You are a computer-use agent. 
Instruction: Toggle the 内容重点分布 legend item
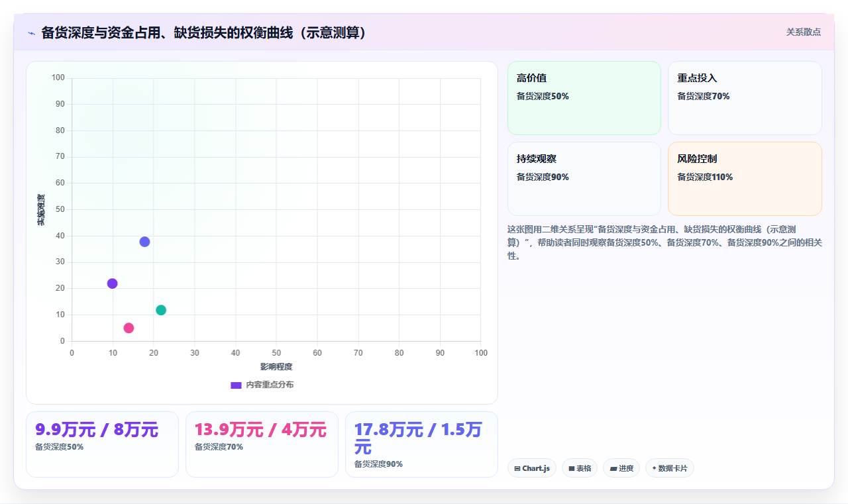(x=262, y=385)
